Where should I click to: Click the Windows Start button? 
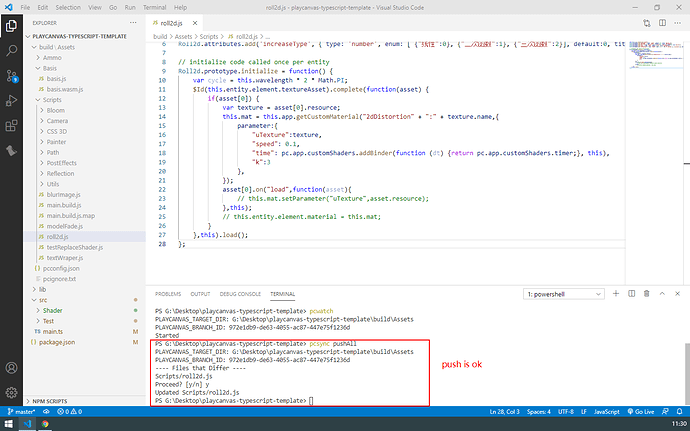(x=8, y=424)
